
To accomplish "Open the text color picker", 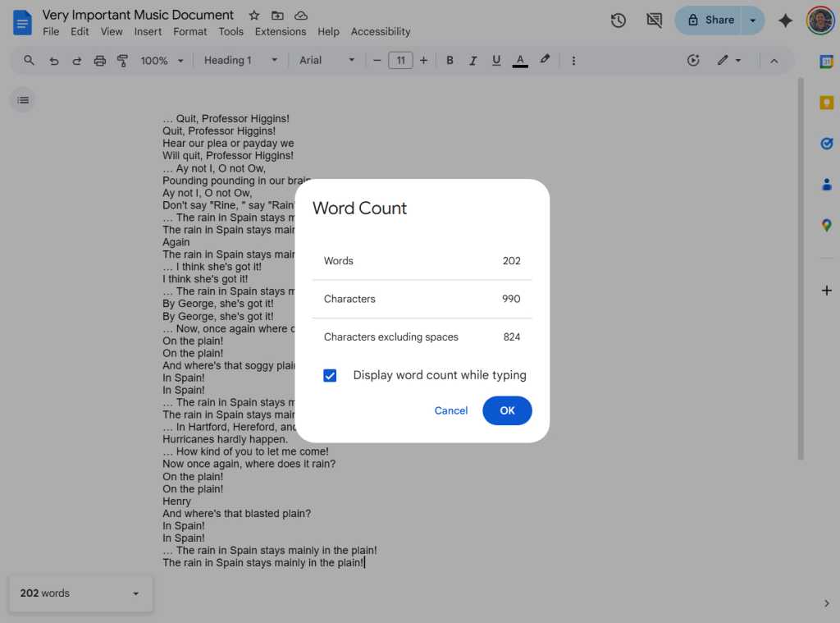I will coord(519,61).
